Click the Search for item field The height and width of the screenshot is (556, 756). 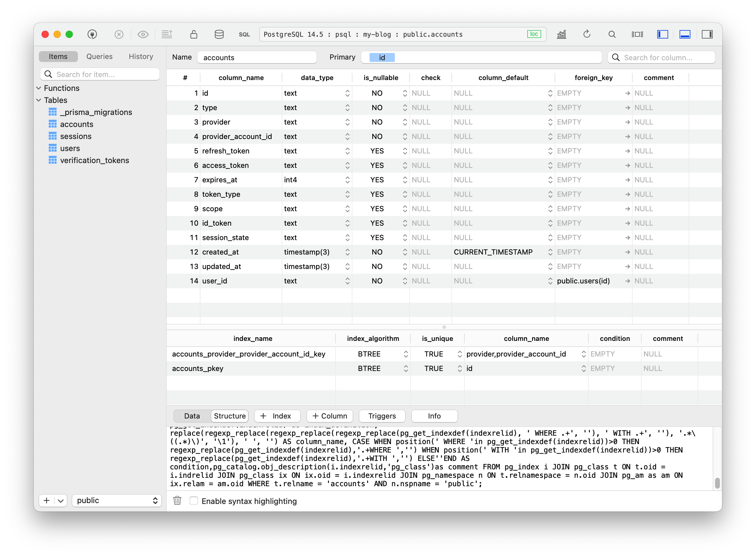[x=100, y=74]
